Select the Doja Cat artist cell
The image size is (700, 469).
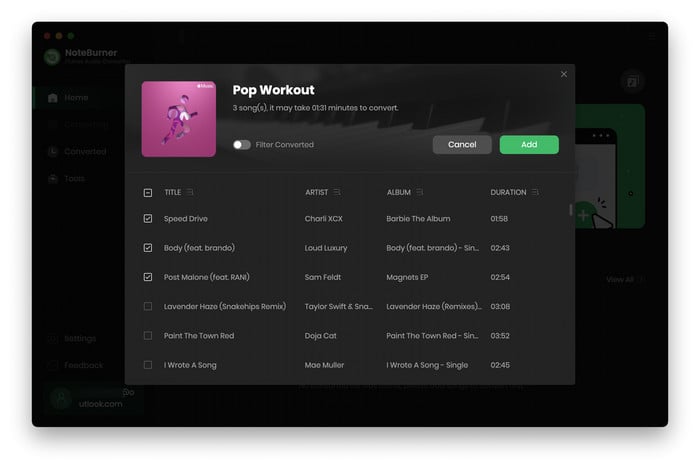(321, 336)
